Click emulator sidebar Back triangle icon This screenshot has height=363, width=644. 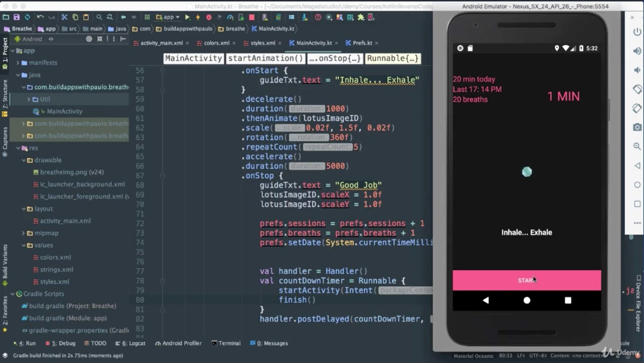pyautogui.click(x=637, y=165)
